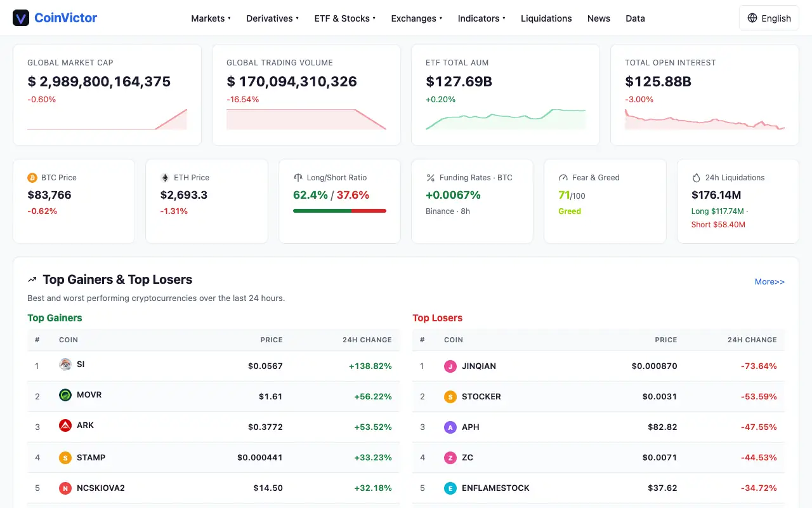Screen dimensions: 812x508
Task: Click the Global Trading Volume sparkline chart
Action: coord(306,119)
